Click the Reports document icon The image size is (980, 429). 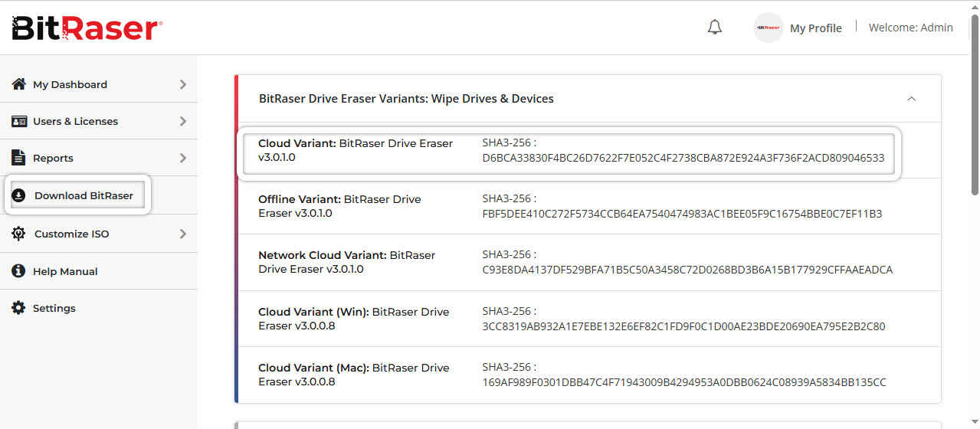pyautogui.click(x=19, y=158)
